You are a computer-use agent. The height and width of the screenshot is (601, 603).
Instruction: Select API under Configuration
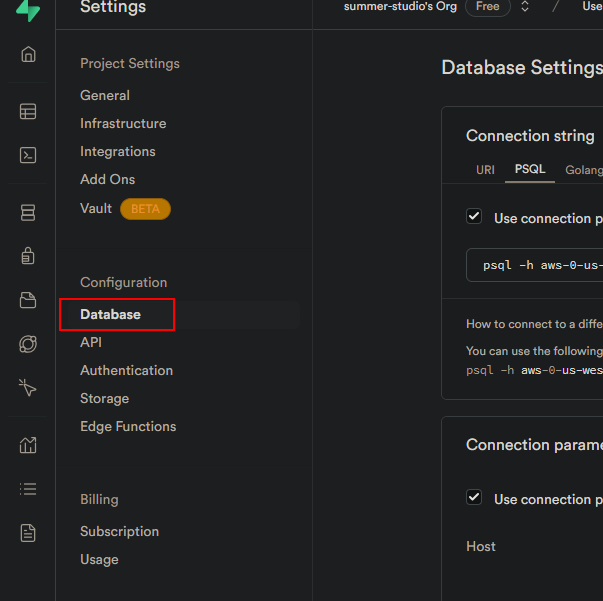tap(91, 342)
